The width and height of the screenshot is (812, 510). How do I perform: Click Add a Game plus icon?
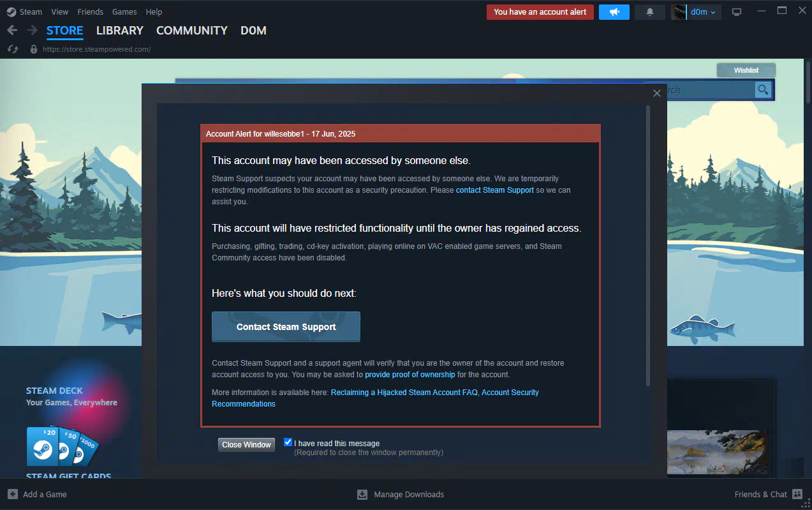[x=13, y=494]
